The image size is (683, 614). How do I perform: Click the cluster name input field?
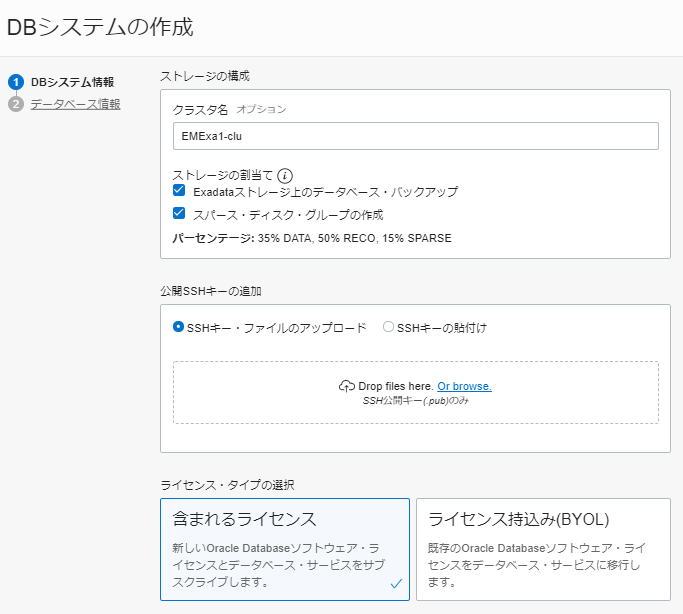(415, 136)
